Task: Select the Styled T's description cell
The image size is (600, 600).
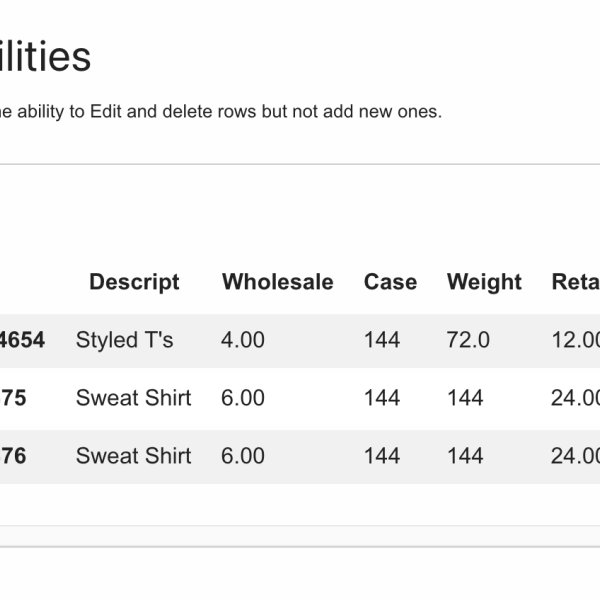Action: pos(124,340)
